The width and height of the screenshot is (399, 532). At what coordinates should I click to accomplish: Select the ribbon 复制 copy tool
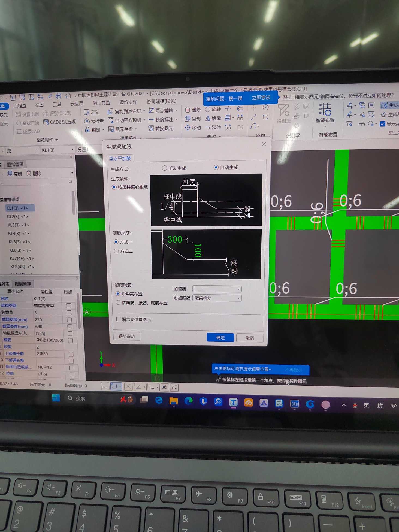coord(193,119)
